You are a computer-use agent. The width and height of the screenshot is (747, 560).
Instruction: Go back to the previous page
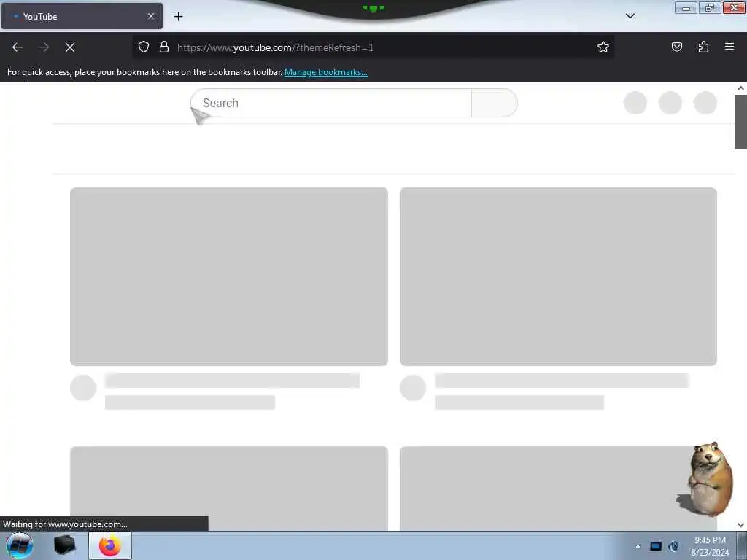pos(18,47)
